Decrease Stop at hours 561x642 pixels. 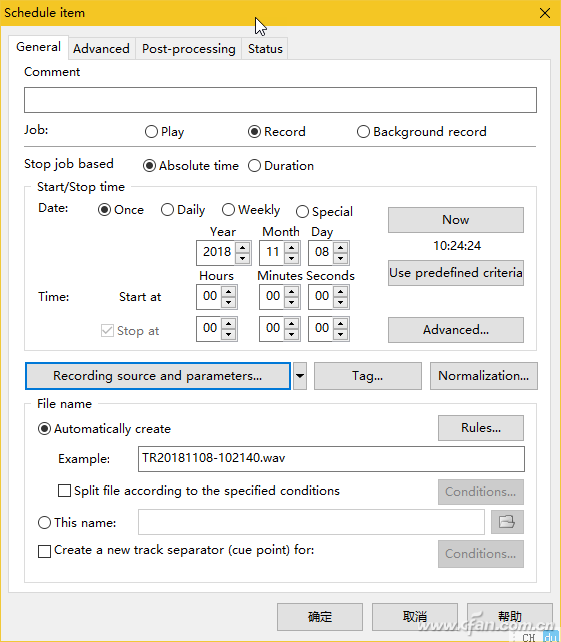pos(228,334)
